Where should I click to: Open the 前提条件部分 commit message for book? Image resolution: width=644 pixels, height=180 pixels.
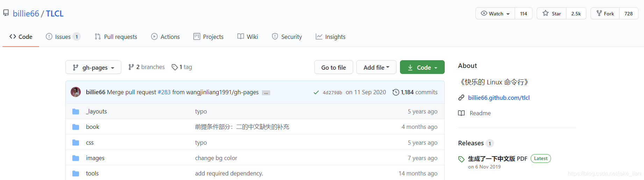(242, 127)
